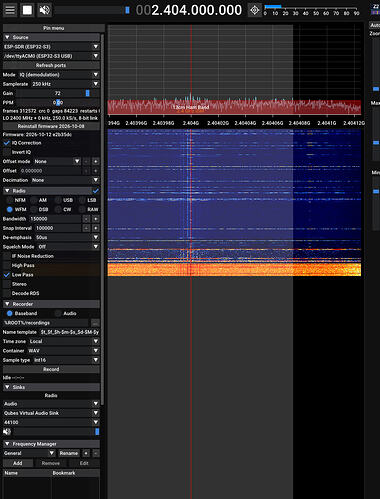Collapse the Frequency Manager section
This screenshot has width=380, height=499.
pos(51,444)
